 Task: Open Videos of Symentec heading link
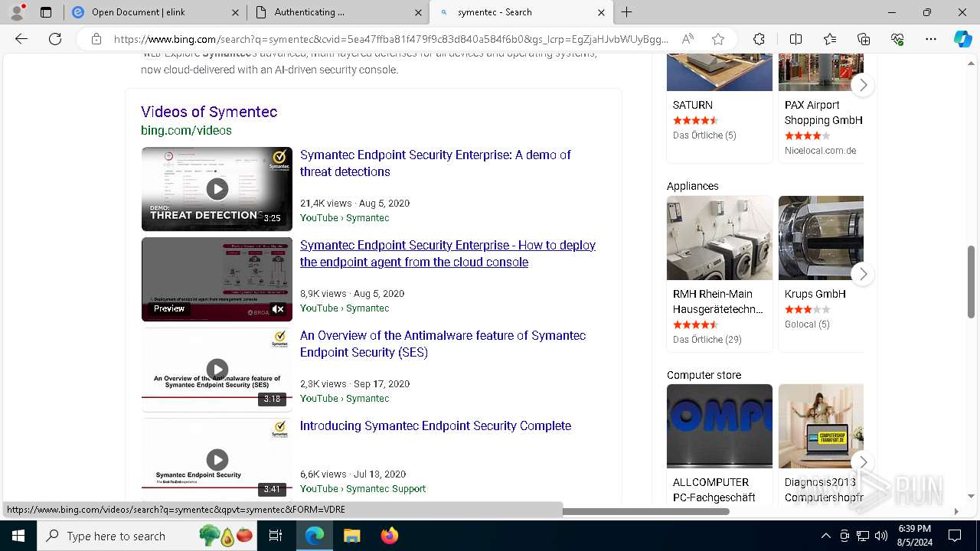tap(209, 112)
